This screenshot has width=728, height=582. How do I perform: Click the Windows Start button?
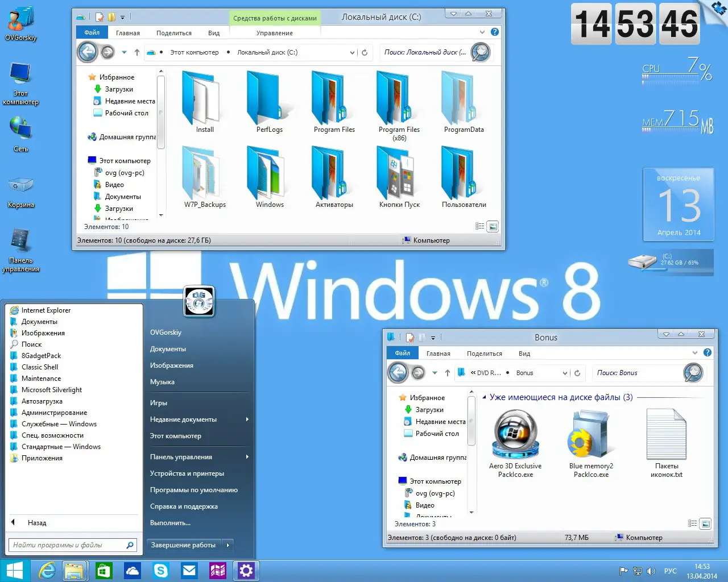click(x=14, y=570)
